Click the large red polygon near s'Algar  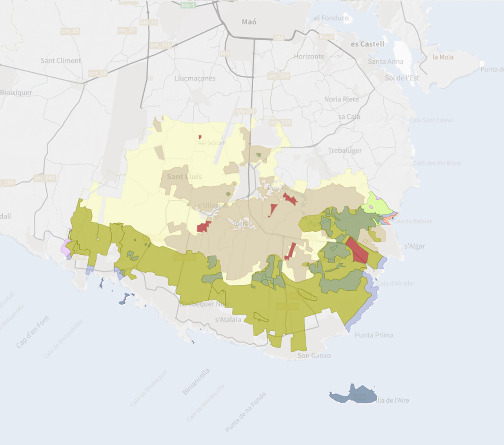tap(358, 251)
